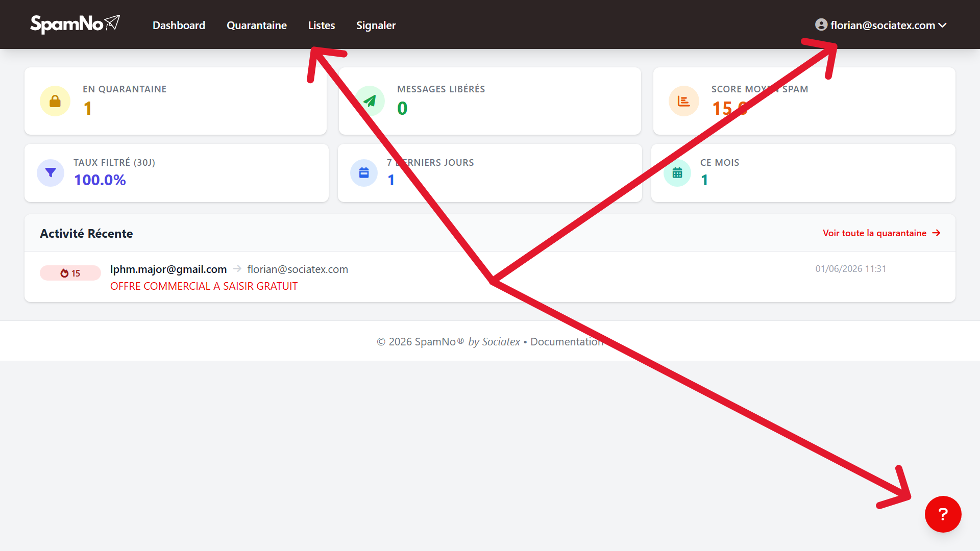Image resolution: width=980 pixels, height=551 pixels.
Task: Open the Listes menu item
Action: pos(322,25)
